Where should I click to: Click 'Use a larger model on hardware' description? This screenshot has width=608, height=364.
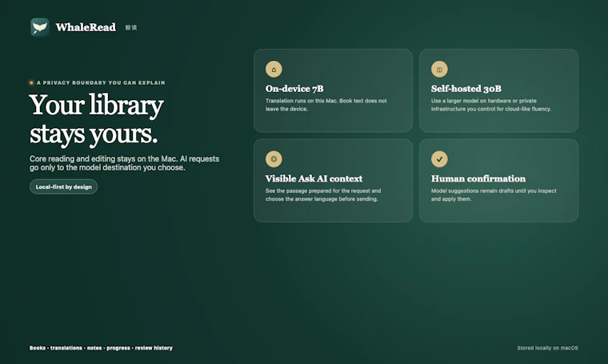(491, 105)
